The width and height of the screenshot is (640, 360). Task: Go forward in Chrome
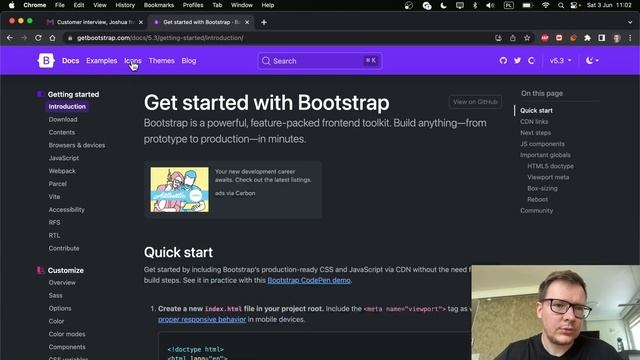point(24,38)
